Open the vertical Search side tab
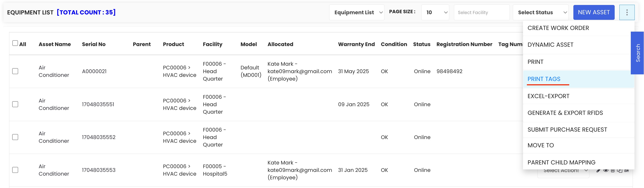 coord(638,53)
